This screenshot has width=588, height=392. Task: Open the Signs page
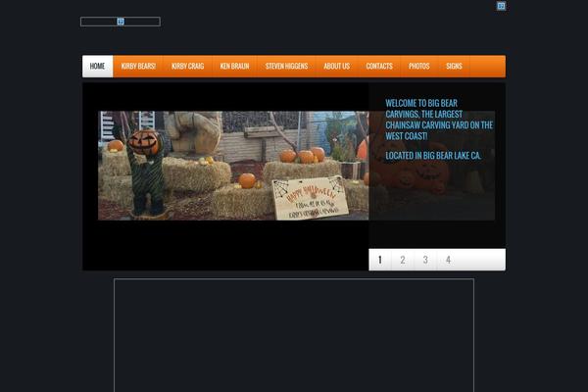pyautogui.click(x=454, y=67)
